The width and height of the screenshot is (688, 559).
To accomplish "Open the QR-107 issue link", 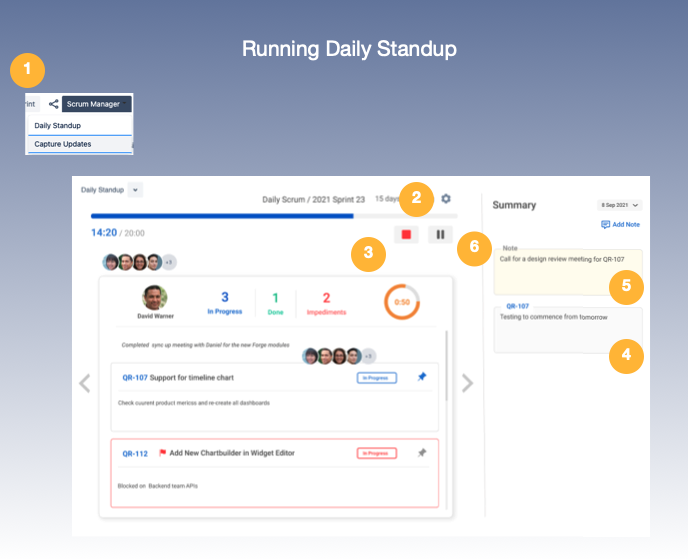I will tap(134, 378).
